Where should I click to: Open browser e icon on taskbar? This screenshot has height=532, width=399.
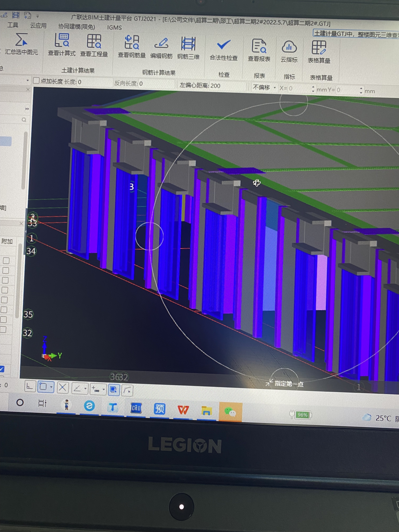pos(89,406)
